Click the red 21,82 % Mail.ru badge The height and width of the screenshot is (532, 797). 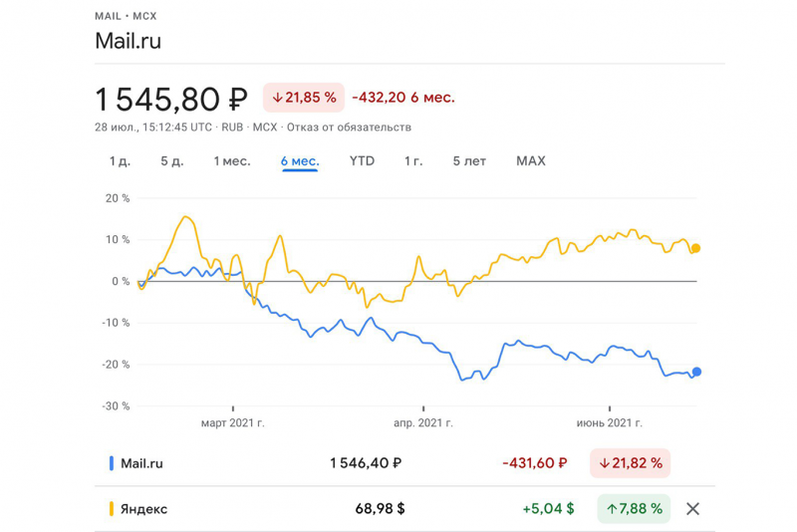click(630, 463)
